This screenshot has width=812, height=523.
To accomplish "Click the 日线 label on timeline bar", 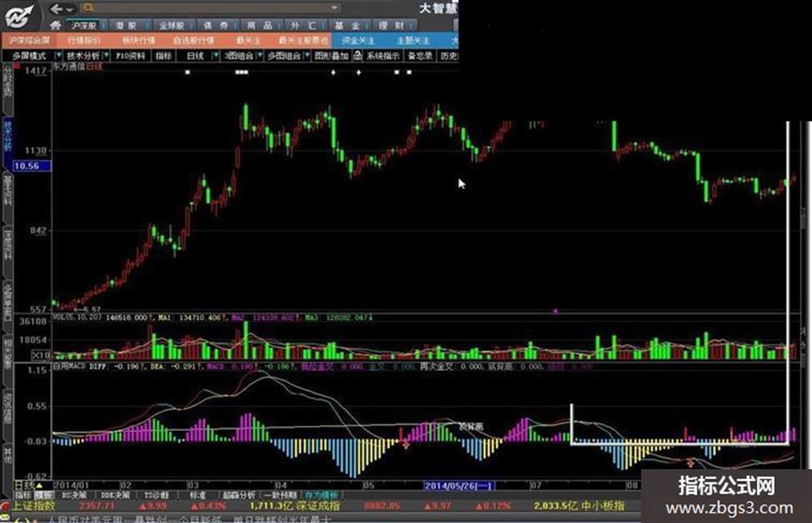I will point(25,485).
